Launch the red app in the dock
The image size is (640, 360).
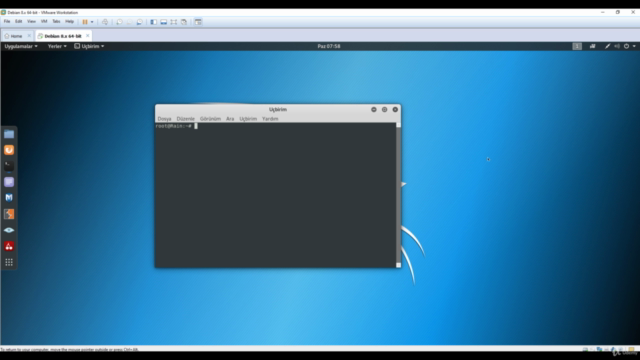pos(9,246)
